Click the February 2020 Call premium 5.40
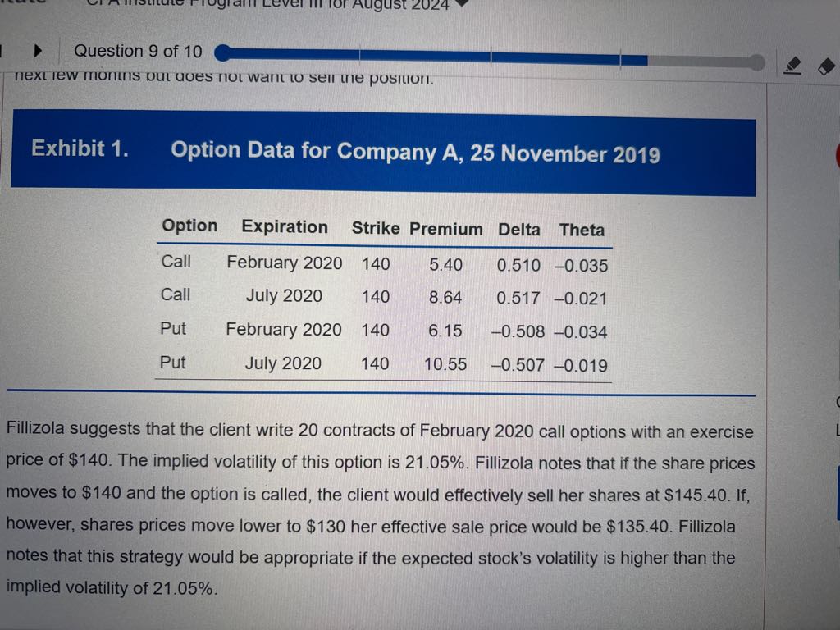The height and width of the screenshot is (630, 840). click(x=445, y=265)
